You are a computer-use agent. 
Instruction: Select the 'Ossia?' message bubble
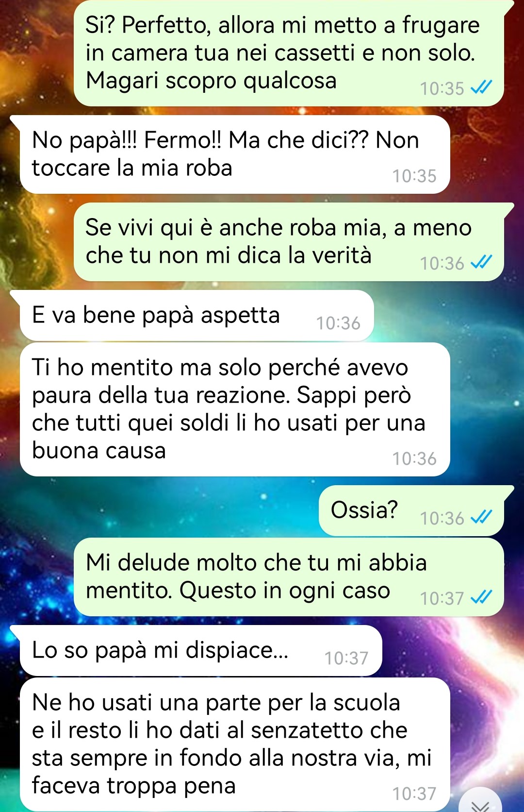tap(411, 511)
